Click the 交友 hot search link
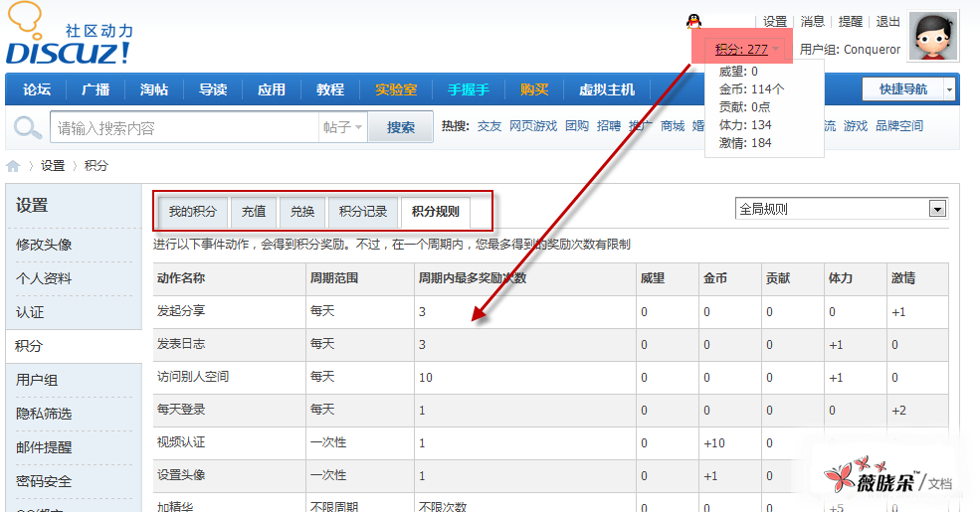This screenshot has width=980, height=512. [490, 126]
